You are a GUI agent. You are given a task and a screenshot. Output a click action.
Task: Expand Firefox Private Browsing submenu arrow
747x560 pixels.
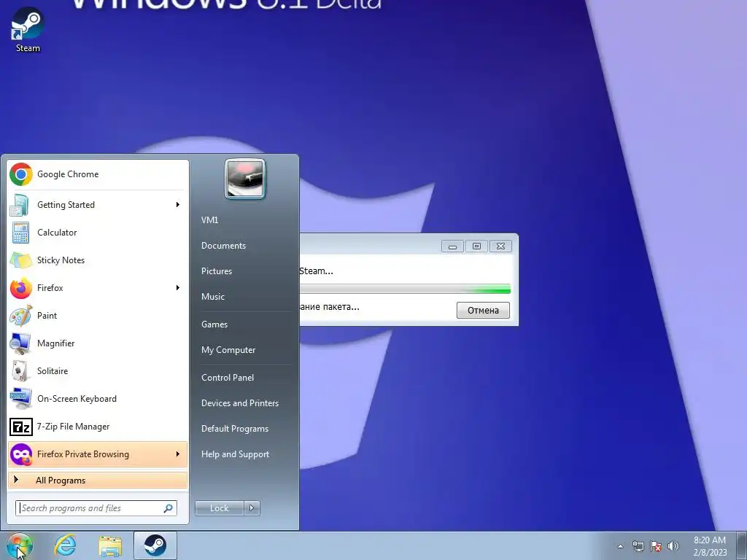(x=178, y=454)
